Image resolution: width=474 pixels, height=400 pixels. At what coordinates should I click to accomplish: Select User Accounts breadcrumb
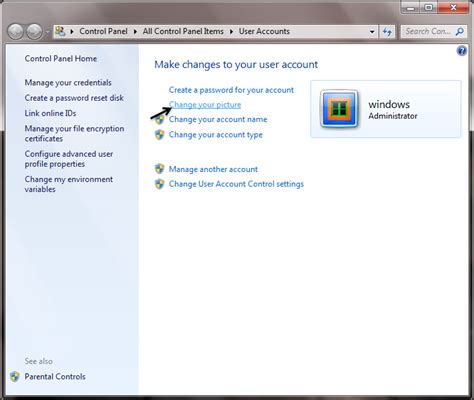coord(264,31)
